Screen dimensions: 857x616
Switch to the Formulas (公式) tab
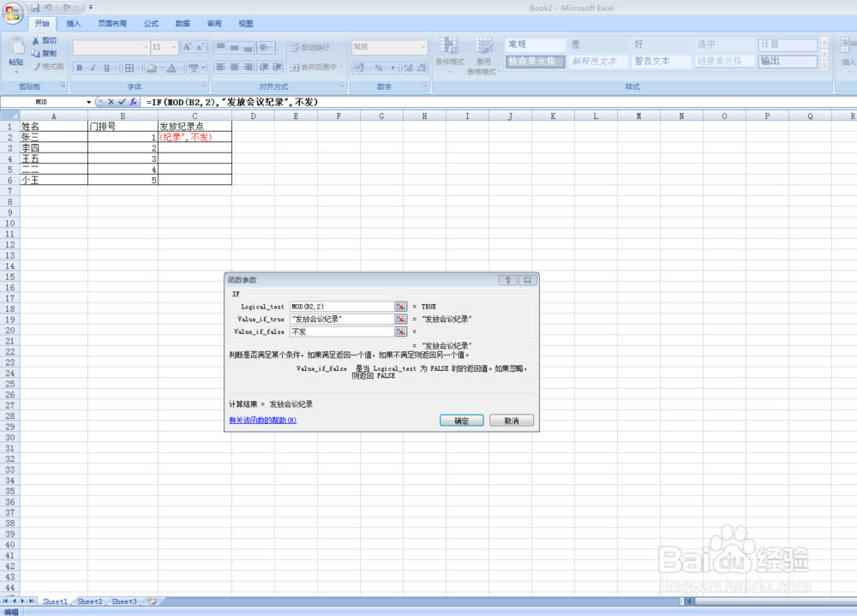[x=151, y=23]
